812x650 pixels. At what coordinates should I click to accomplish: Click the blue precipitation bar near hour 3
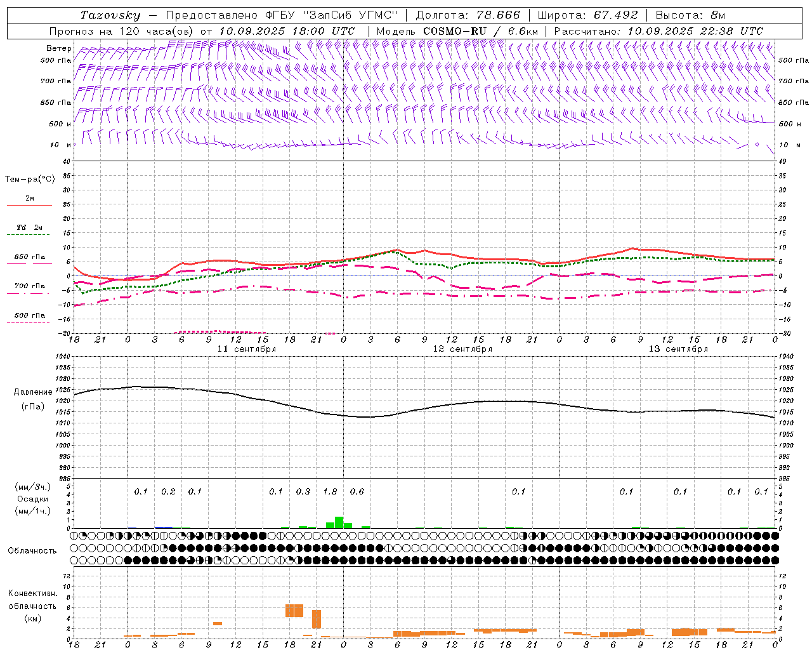tap(164, 527)
